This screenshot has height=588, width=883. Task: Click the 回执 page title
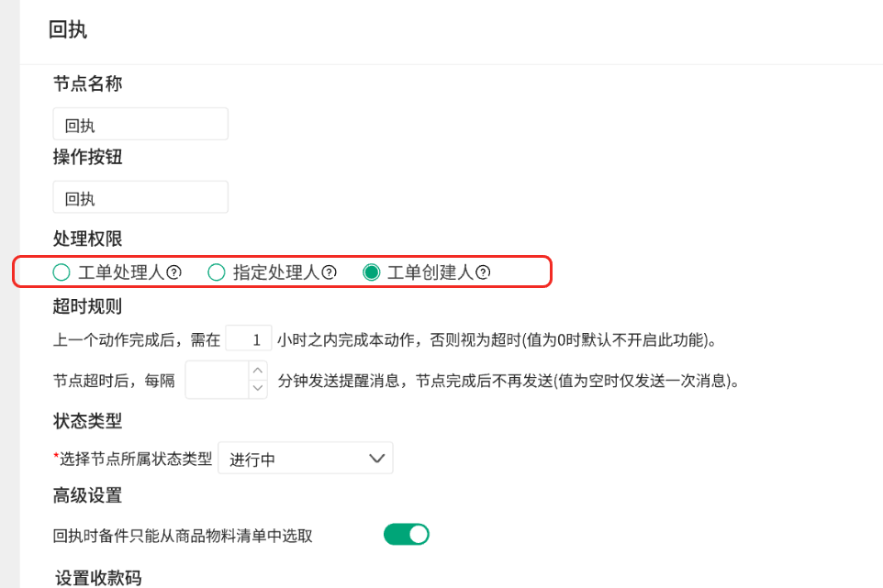[68, 30]
